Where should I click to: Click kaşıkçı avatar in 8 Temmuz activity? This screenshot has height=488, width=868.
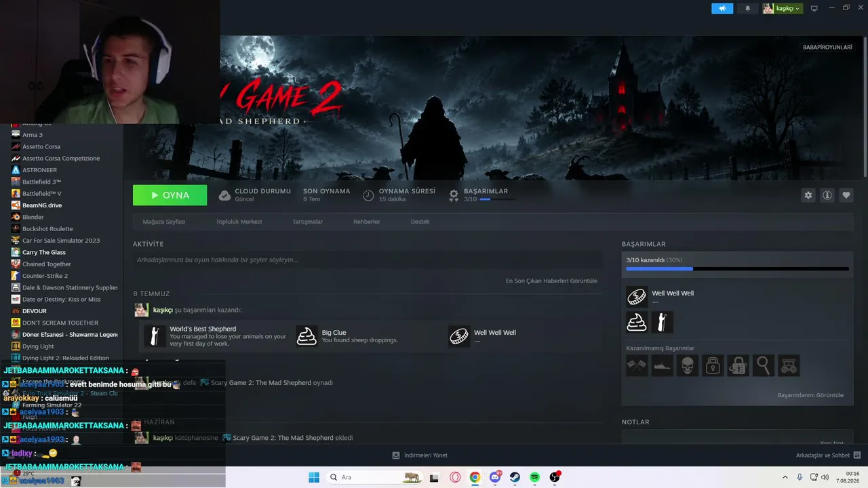click(141, 310)
